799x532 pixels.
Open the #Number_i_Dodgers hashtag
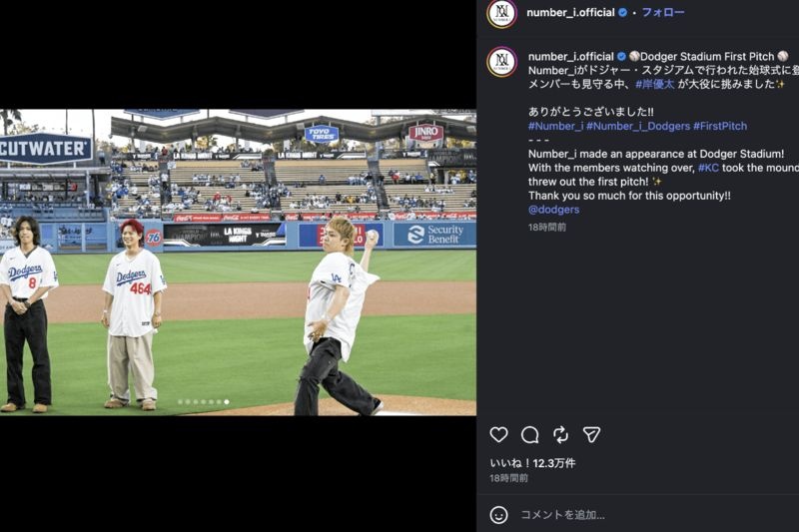point(638,126)
